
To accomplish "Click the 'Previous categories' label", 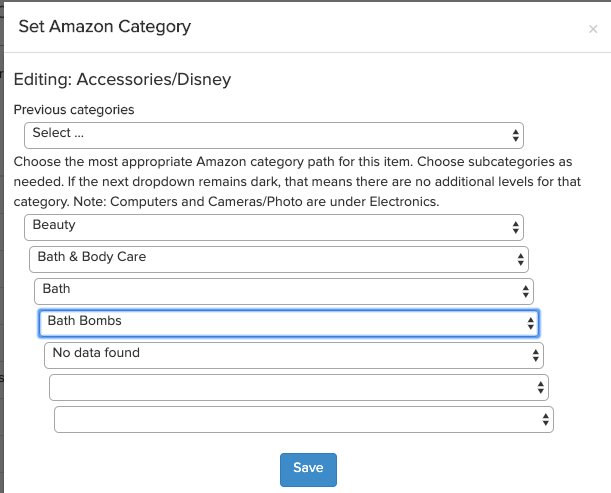I will 73,109.
